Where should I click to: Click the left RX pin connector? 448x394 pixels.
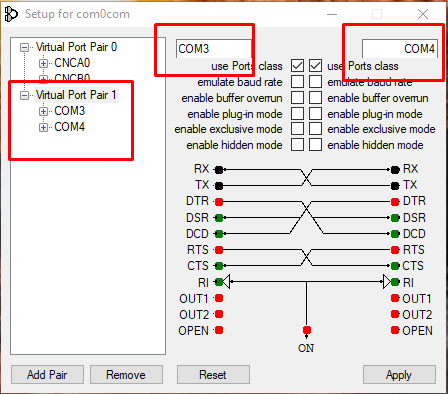coord(219,170)
